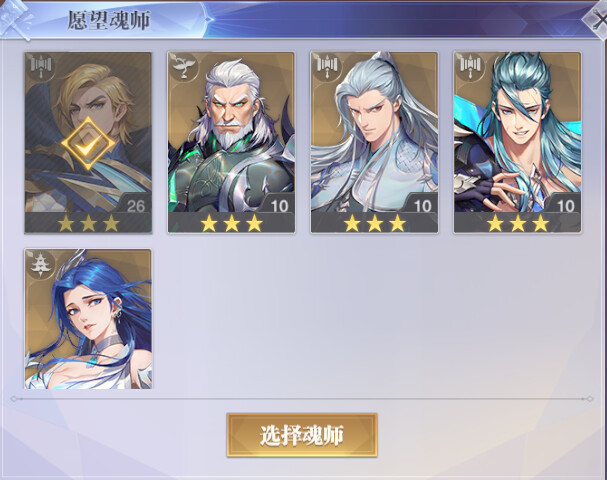Click level 26 badge on blonde hero
The width and height of the screenshot is (607, 480).
[x=135, y=205]
